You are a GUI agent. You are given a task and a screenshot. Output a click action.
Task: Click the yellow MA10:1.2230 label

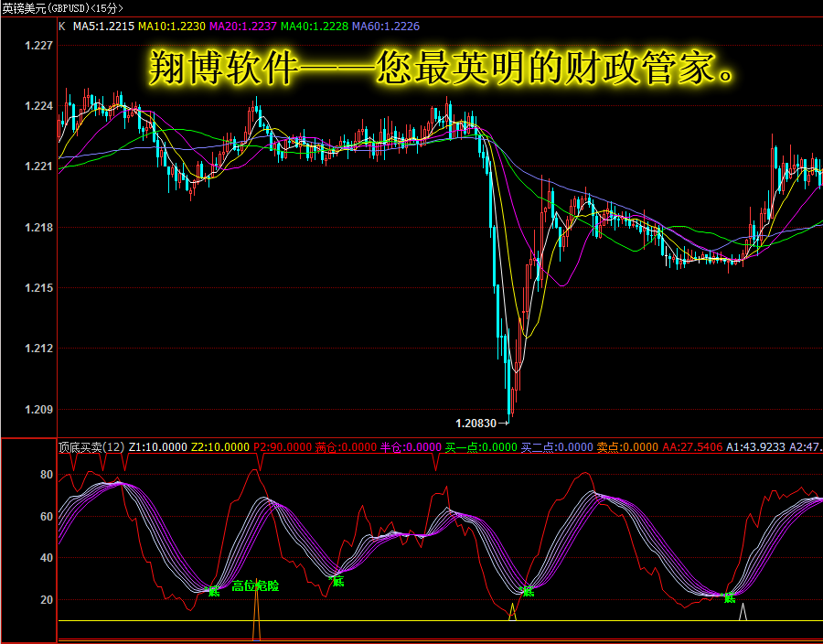click(172, 27)
